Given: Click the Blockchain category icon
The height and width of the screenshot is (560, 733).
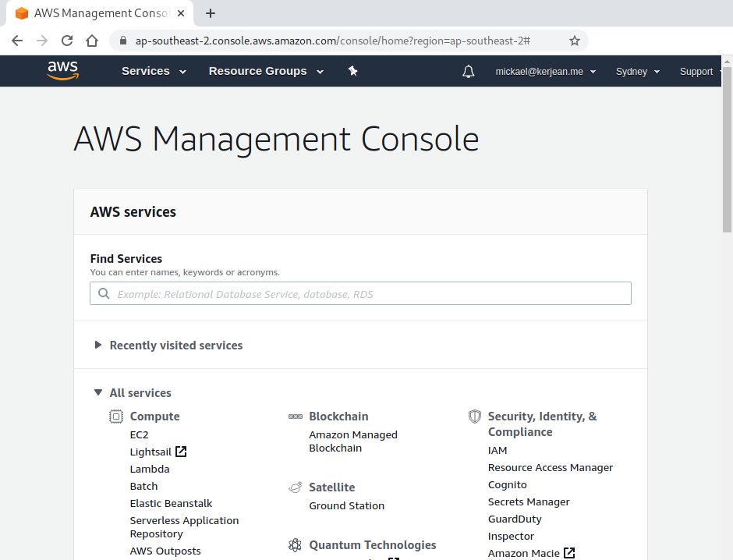Looking at the screenshot, I should [296, 416].
